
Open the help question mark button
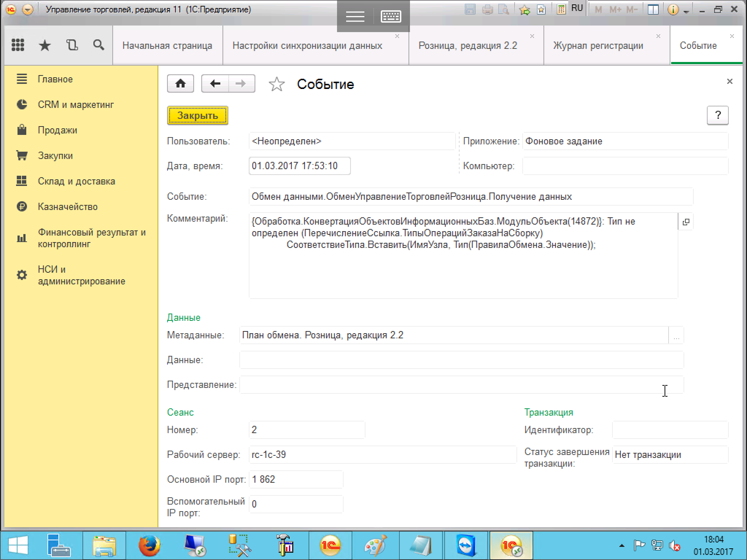click(x=717, y=115)
